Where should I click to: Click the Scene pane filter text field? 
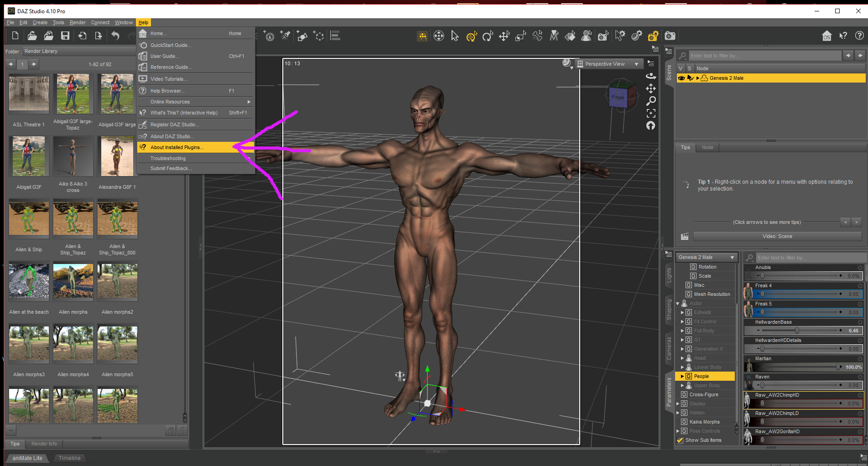click(x=765, y=56)
